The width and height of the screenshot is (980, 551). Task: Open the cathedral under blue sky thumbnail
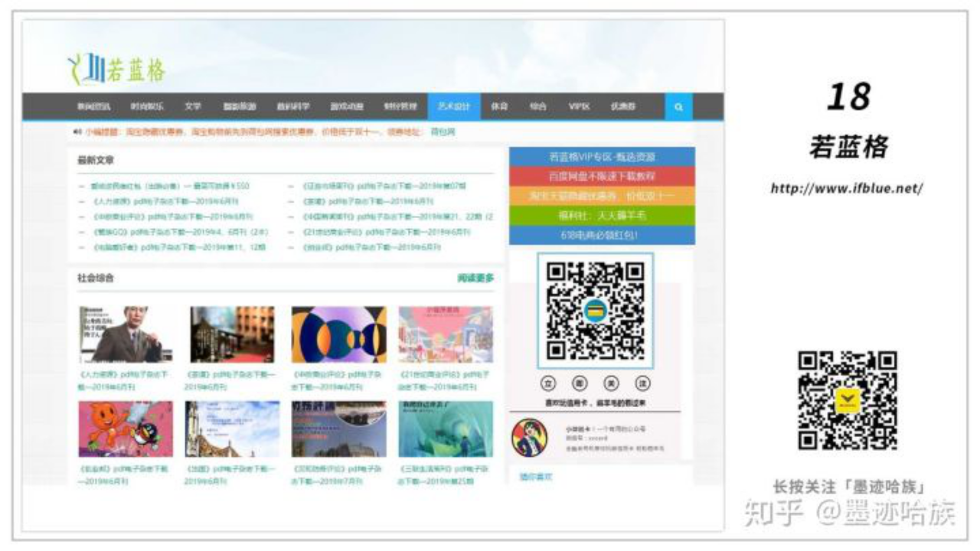tap(232, 429)
